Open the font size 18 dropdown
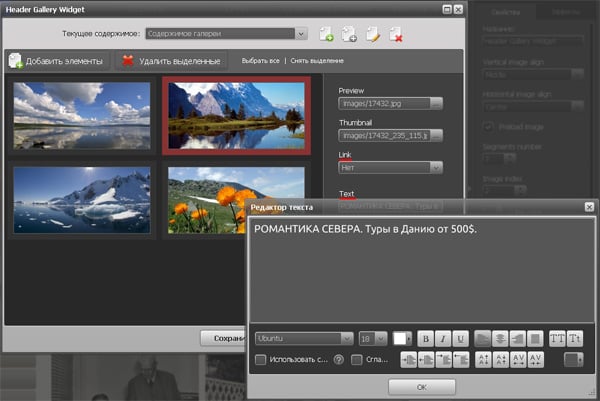 coord(373,339)
